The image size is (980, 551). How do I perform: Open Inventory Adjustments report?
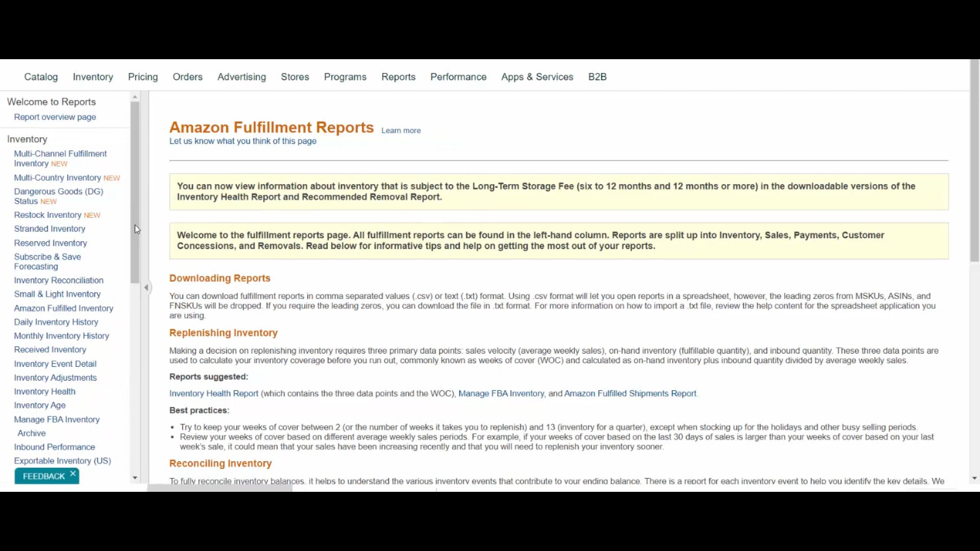[x=55, y=378]
